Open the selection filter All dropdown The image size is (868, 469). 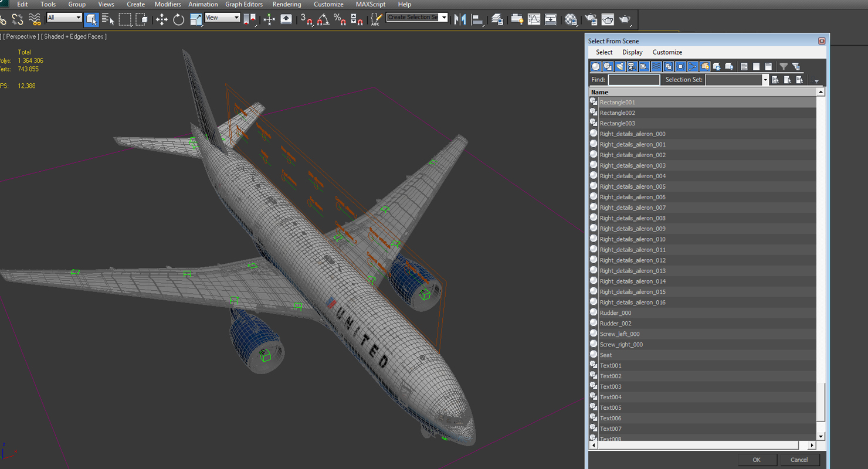coord(64,18)
